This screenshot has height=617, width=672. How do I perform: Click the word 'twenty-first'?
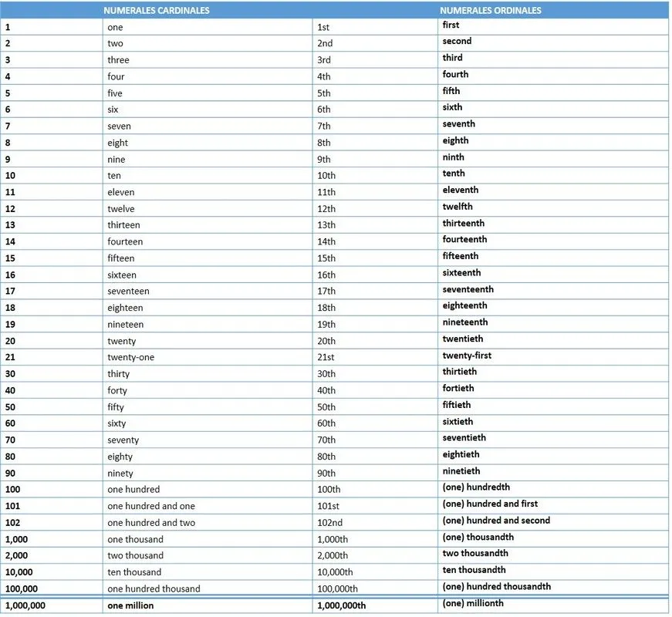[467, 356]
